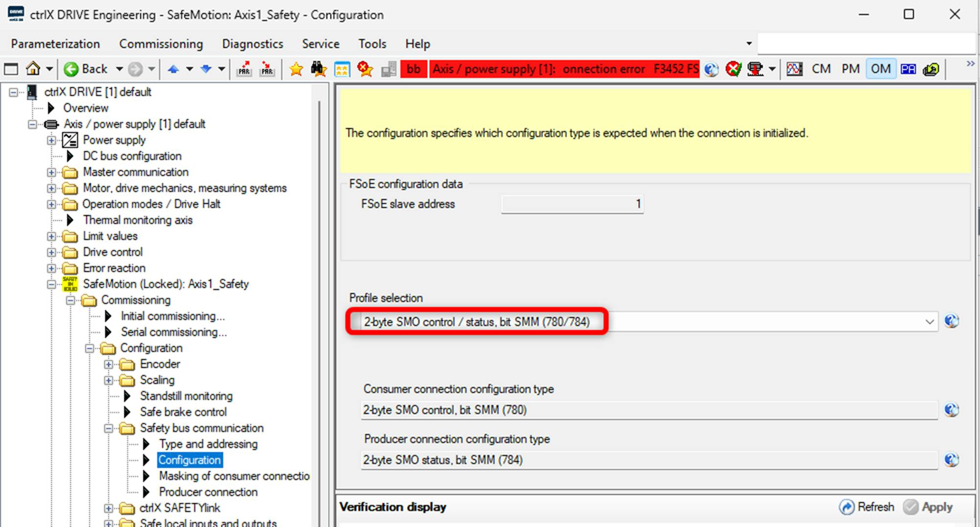Screen dimensions: 980x527
Task: Switch to PM mode
Action: point(850,69)
